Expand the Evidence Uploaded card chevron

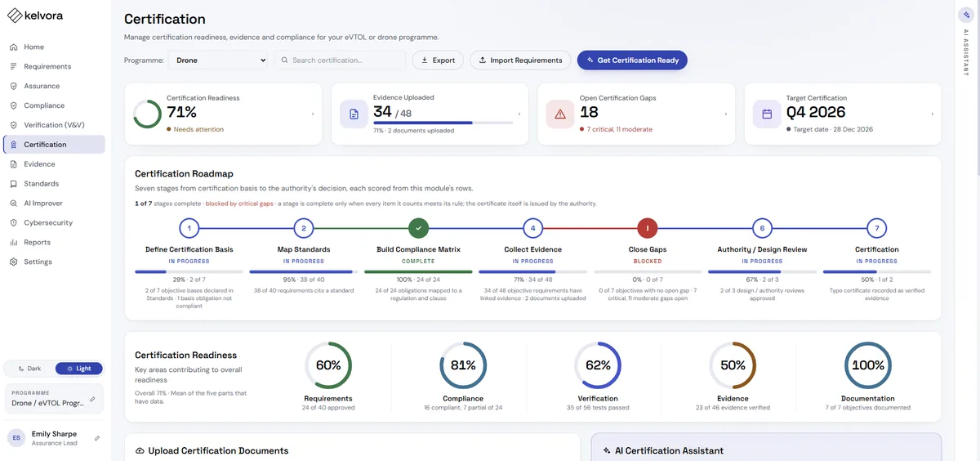[x=519, y=114]
